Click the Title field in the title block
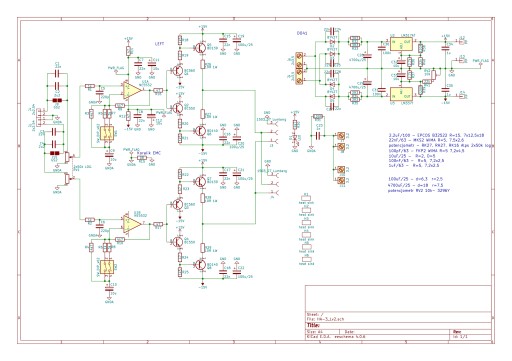This screenshot has width=512, height=361. coord(398,325)
